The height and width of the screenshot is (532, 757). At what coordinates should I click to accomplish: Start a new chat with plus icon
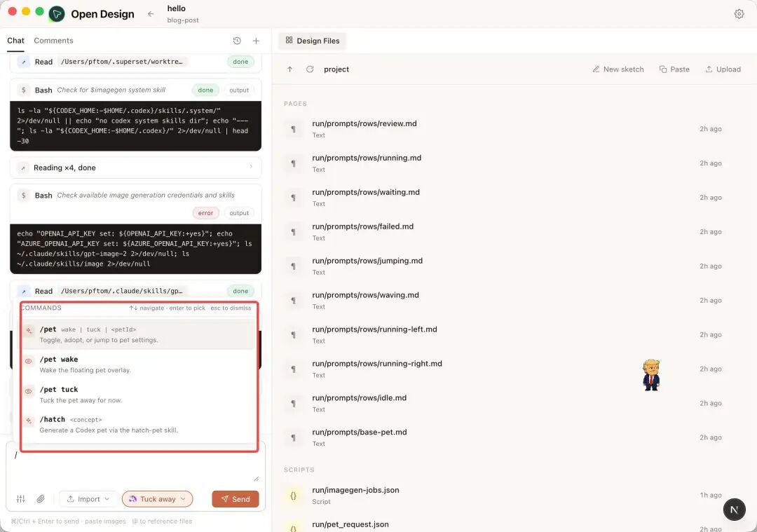(256, 41)
